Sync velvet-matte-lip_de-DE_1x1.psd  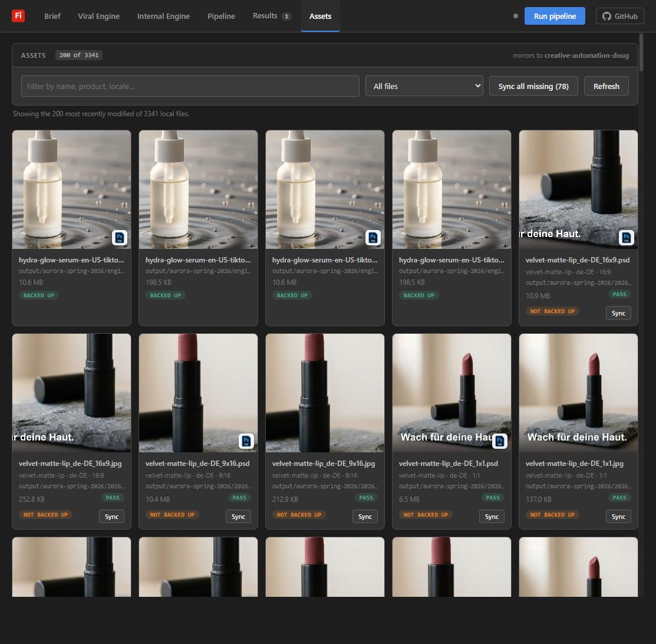click(x=492, y=517)
